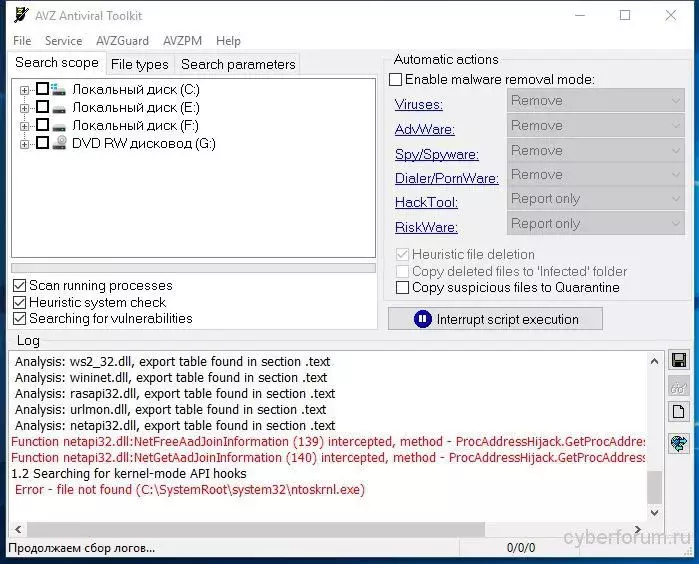Switch to the Search scope tab
Image resolution: width=699 pixels, height=564 pixels.
click(x=57, y=62)
